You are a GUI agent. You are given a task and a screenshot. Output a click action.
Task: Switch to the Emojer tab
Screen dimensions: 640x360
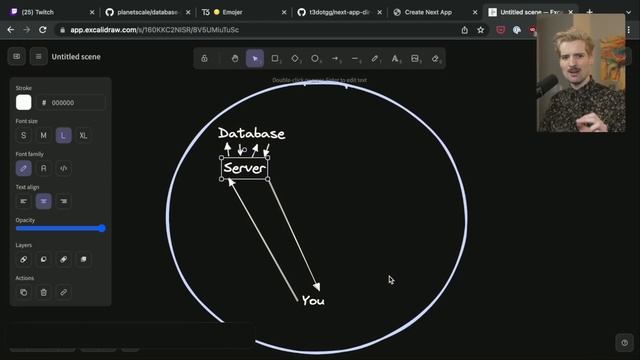243,12
